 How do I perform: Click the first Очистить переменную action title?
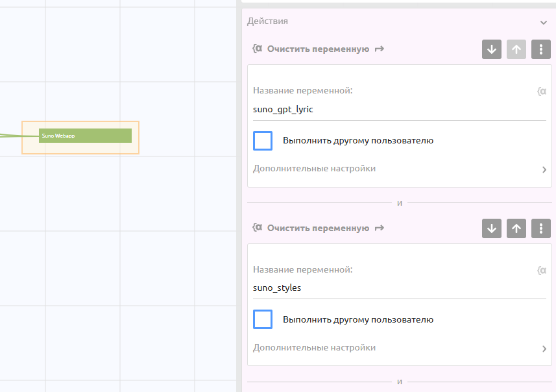coord(318,49)
